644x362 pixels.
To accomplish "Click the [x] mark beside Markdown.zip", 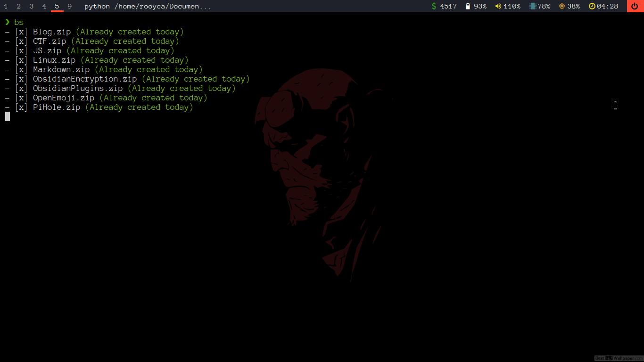I will pyautogui.click(x=21, y=70).
